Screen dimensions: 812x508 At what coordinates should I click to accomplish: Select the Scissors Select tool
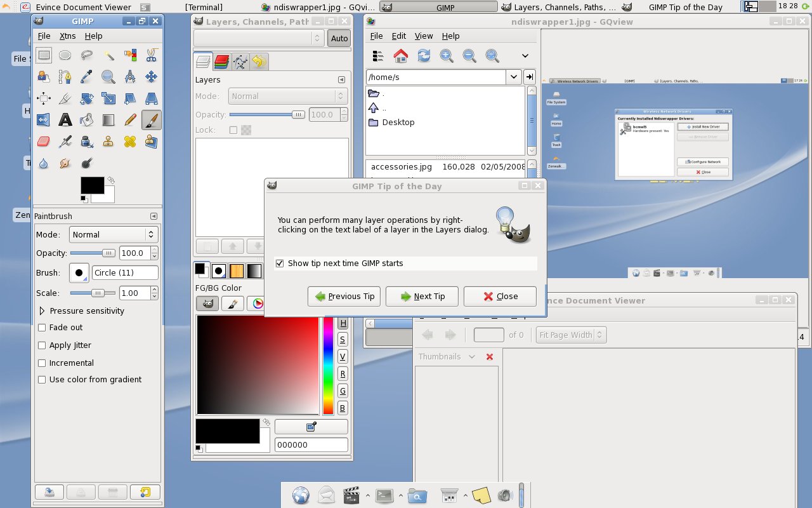click(152, 55)
